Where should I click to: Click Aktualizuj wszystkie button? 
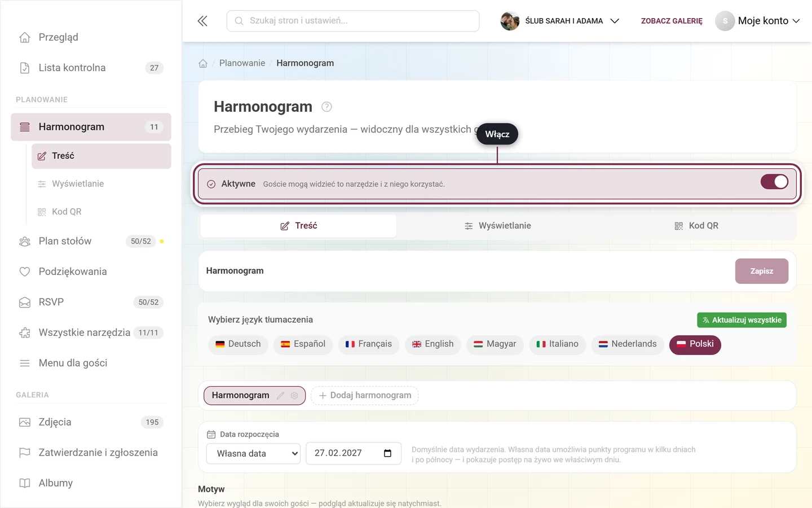click(x=742, y=320)
